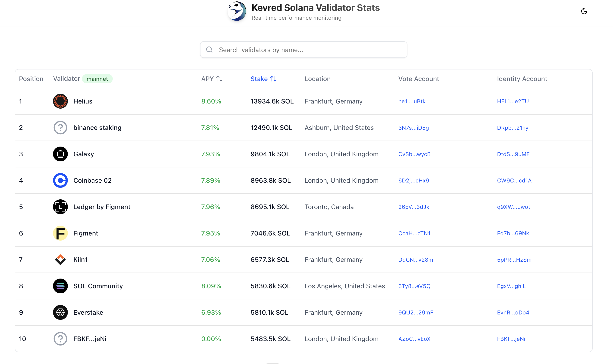Screen dimensions: 613x364
Task: Click stake value 13934.6k SOL
Action: click(x=272, y=101)
